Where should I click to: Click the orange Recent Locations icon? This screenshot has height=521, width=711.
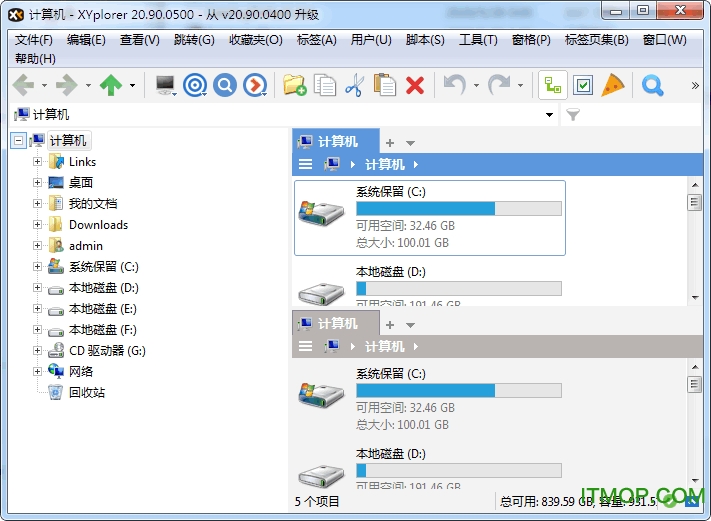(x=255, y=85)
